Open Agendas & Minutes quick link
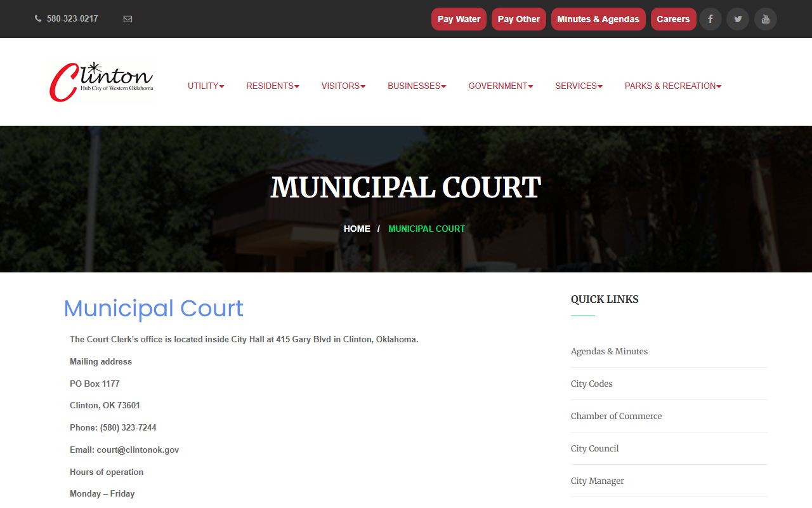 pos(609,351)
